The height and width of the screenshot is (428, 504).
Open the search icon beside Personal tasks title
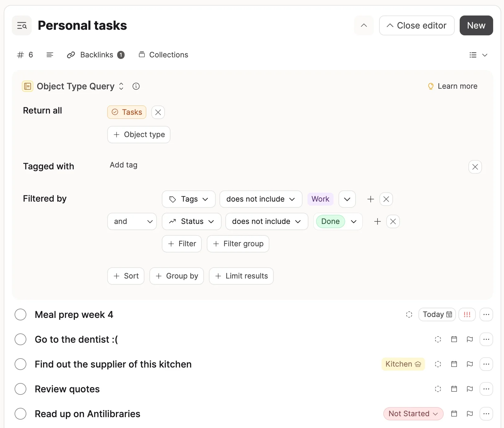(21, 25)
